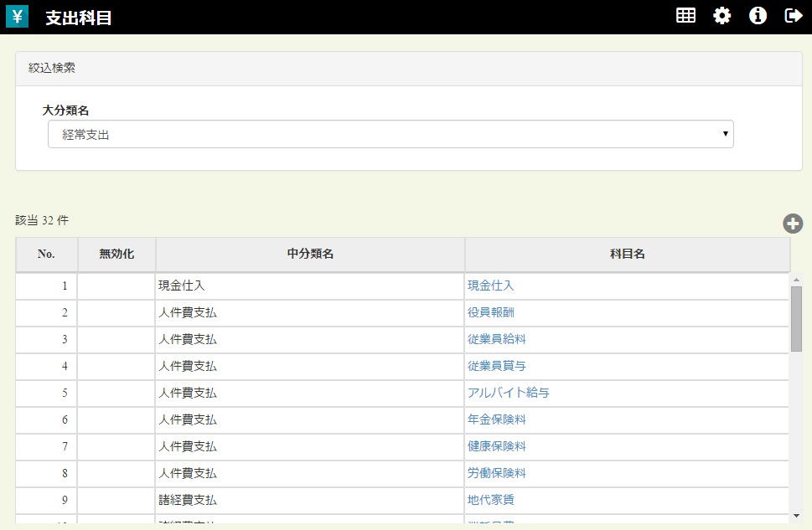Click the table scrollbar down arrow

click(796, 516)
